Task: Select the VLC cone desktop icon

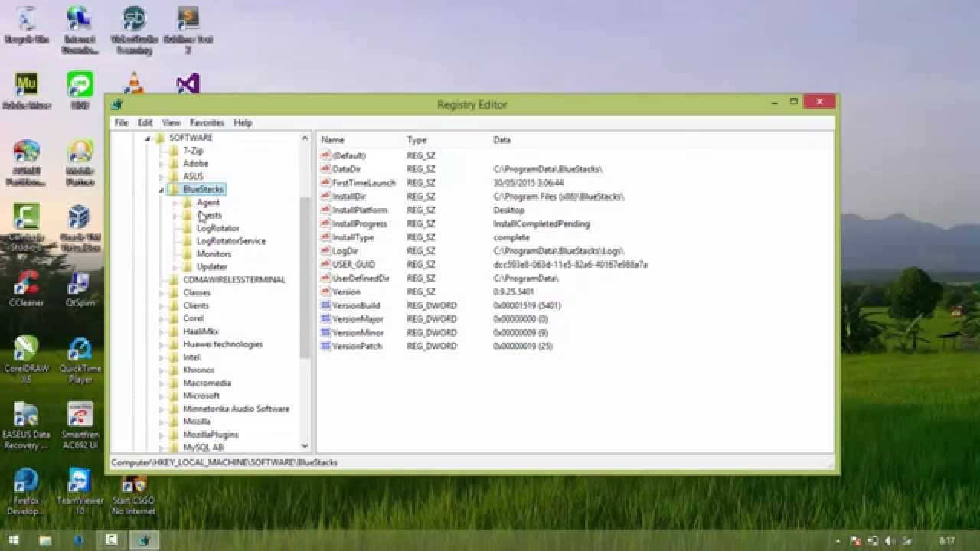Action: point(134,83)
